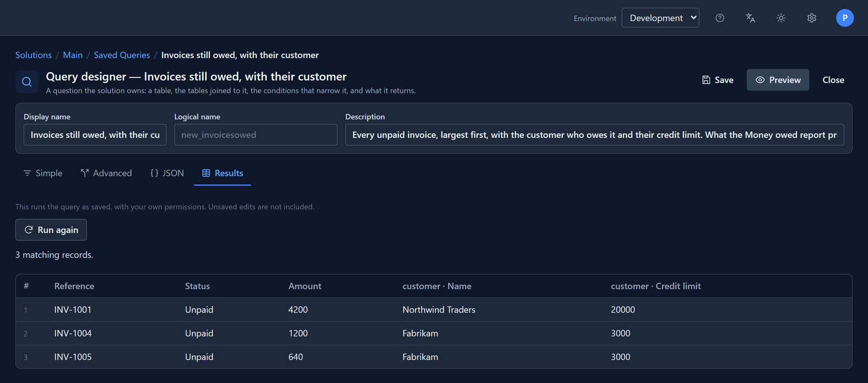Click the Display name input field
The height and width of the screenshot is (383, 868).
point(95,135)
